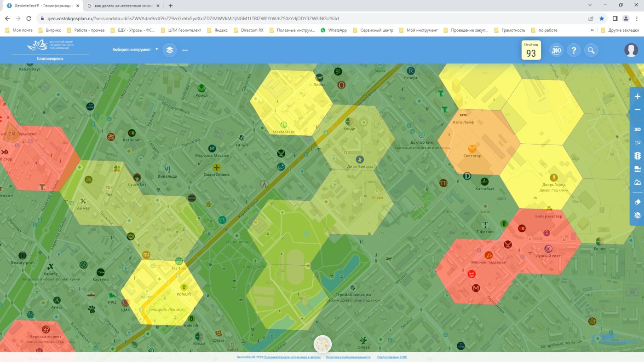
Task: Click the Хоттабыч map marker
Action: click(484, 182)
